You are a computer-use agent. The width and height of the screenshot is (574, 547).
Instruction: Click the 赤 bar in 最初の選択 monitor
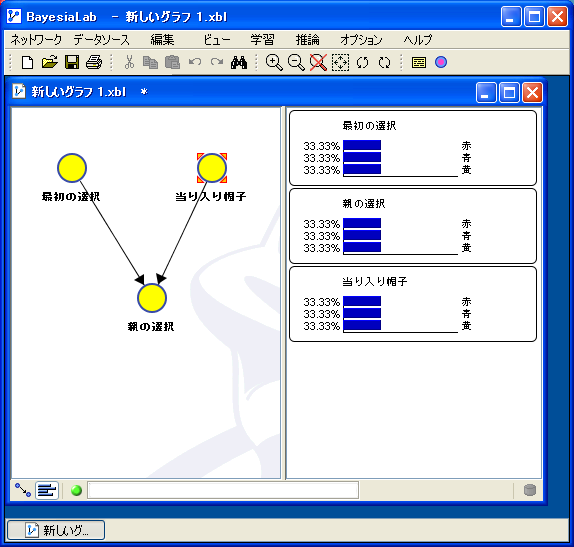point(362,145)
